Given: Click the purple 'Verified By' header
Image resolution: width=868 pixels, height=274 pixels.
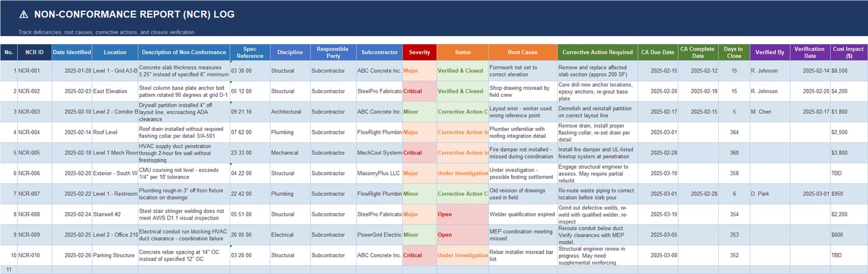Looking at the screenshot, I should tap(770, 52).
